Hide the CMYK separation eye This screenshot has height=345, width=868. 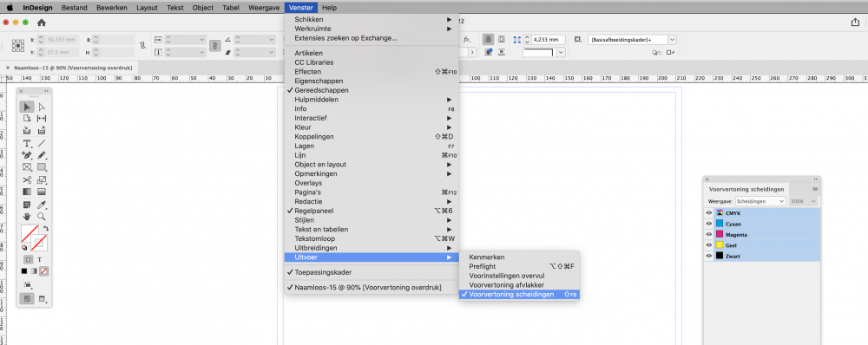coord(708,213)
